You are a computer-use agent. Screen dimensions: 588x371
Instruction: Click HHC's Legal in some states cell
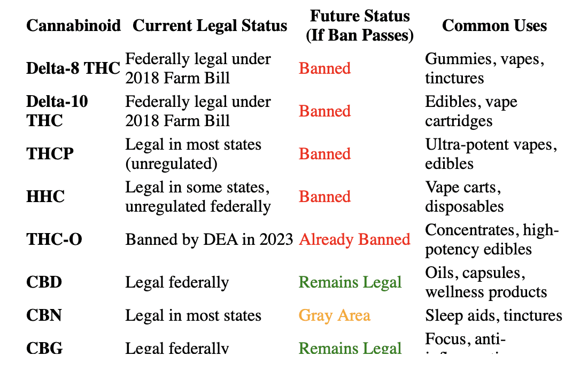198,197
